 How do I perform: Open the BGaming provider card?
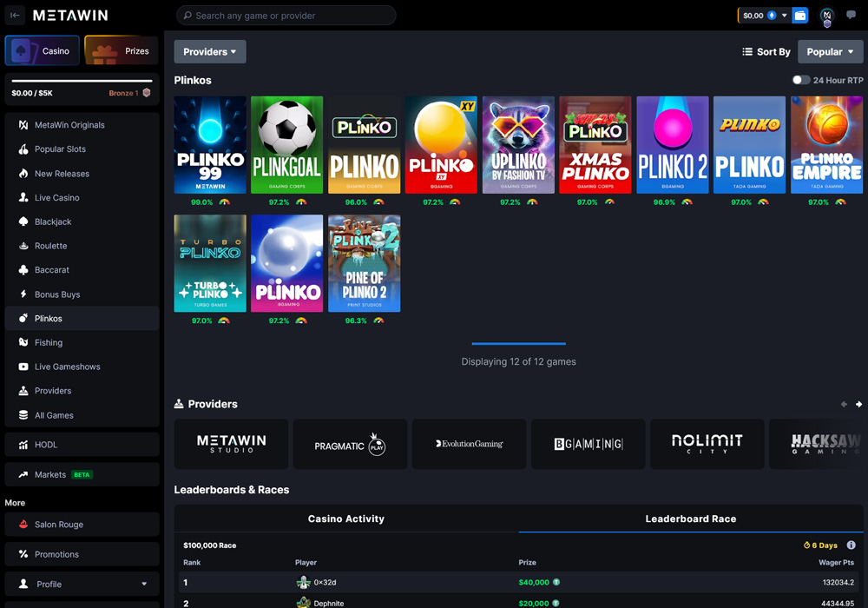588,444
